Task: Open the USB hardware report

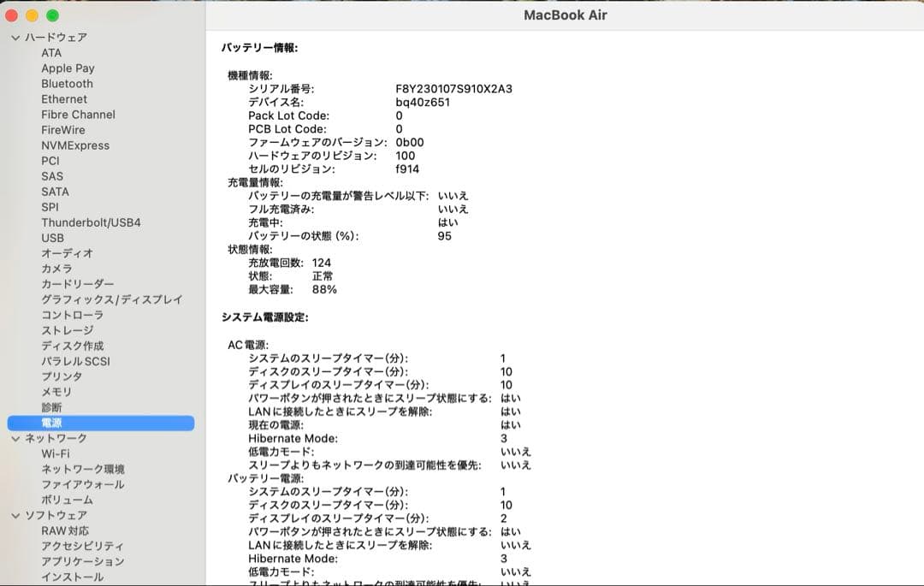Action: coord(52,237)
